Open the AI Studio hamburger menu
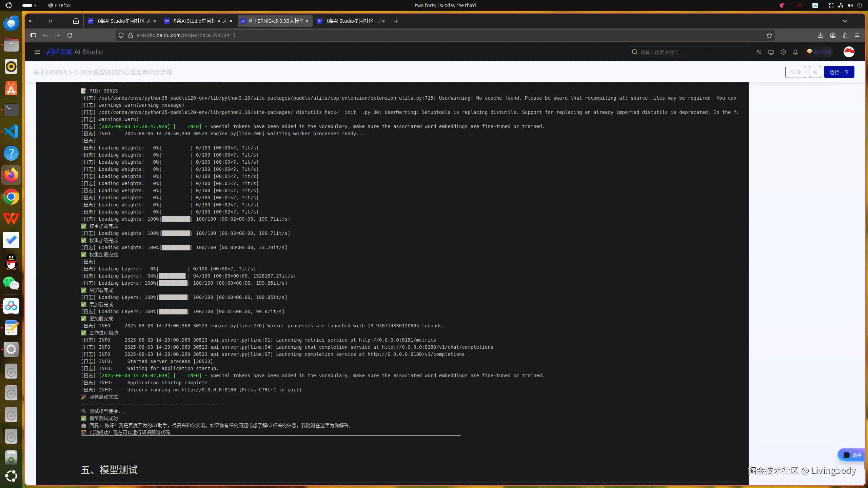 [37, 52]
